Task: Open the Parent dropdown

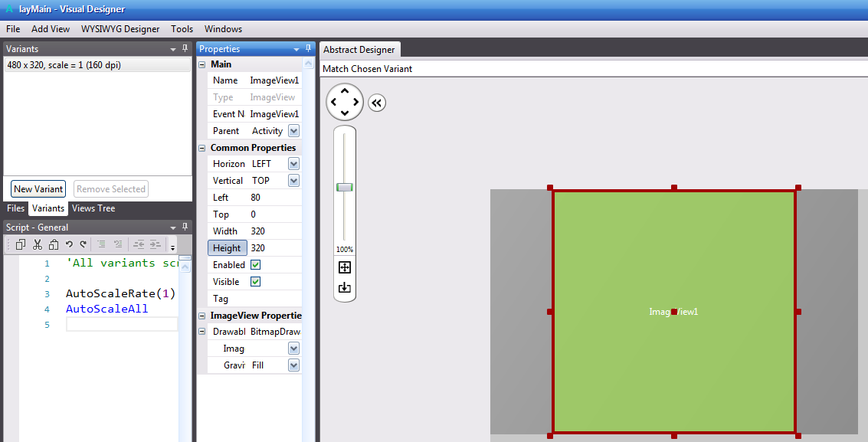Action: [294, 131]
